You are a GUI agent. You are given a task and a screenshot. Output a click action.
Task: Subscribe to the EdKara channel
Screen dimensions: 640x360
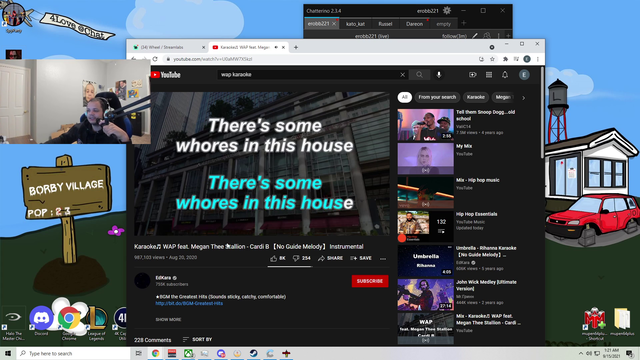(x=370, y=281)
